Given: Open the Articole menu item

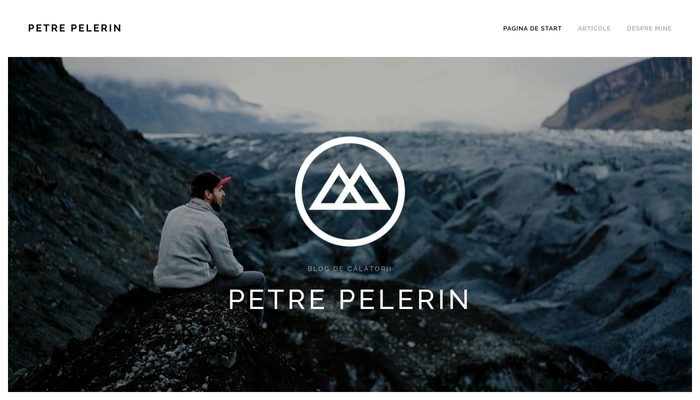Looking at the screenshot, I should [594, 28].
